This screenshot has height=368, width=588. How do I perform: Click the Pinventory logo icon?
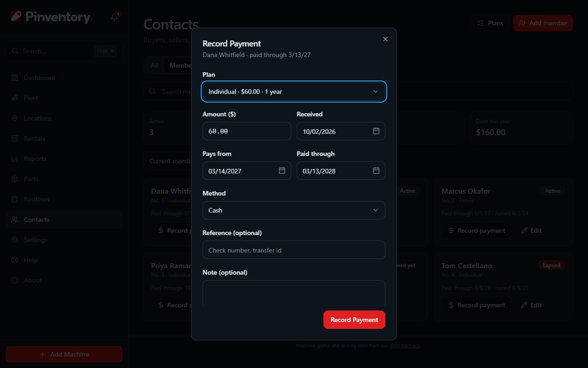(x=16, y=17)
